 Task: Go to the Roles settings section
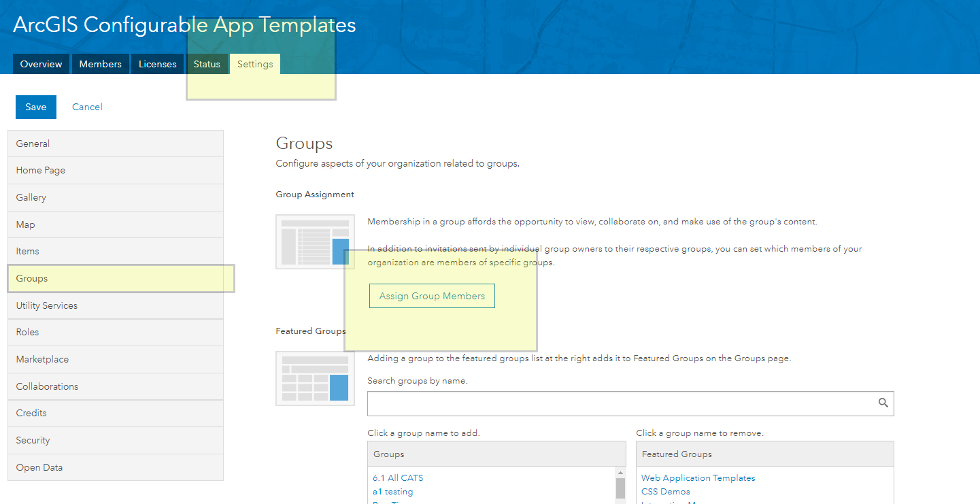116,332
